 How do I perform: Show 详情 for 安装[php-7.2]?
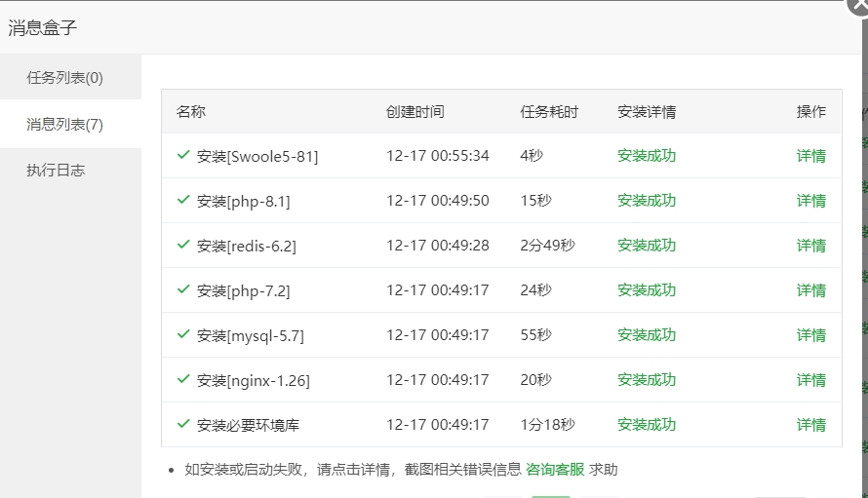(x=811, y=290)
